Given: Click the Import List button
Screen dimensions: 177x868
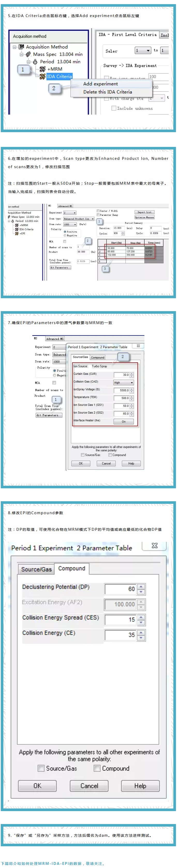Looking at the screenshot, I should coord(145,212).
